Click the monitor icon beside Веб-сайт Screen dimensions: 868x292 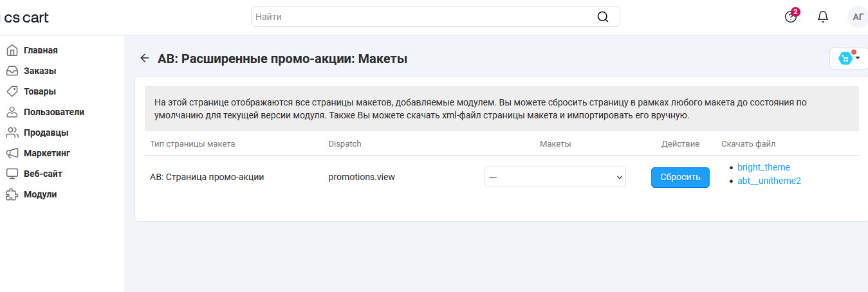tap(12, 174)
